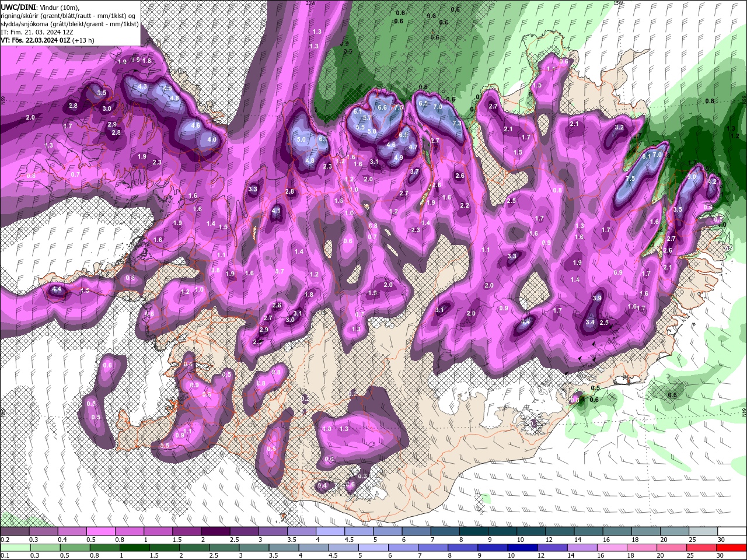The image size is (747, 560).
Task: Click the 0.4 legend label under the purple scale
Action: 62,540
